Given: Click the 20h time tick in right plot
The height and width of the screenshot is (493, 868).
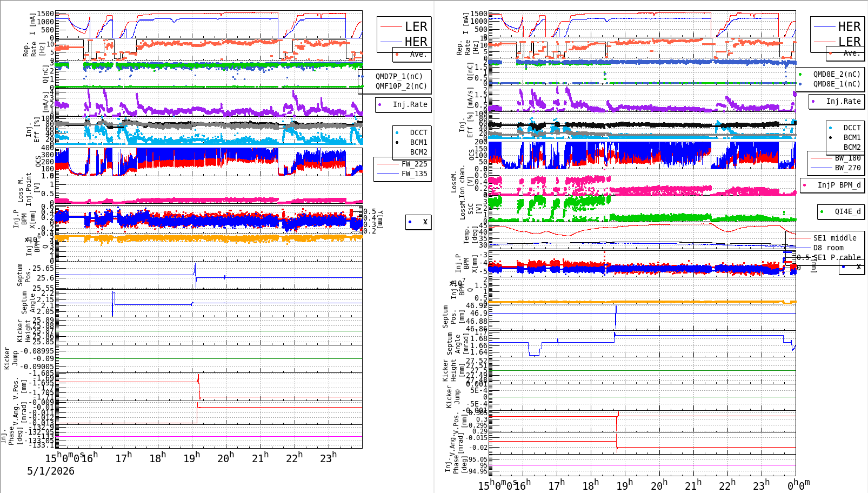Looking at the screenshot, I should [659, 485].
